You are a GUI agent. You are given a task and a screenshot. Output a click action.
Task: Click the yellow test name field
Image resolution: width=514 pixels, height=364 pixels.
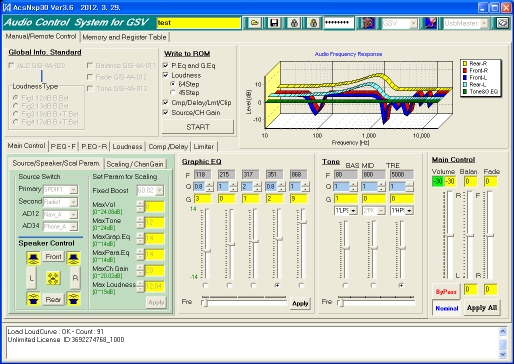click(199, 23)
